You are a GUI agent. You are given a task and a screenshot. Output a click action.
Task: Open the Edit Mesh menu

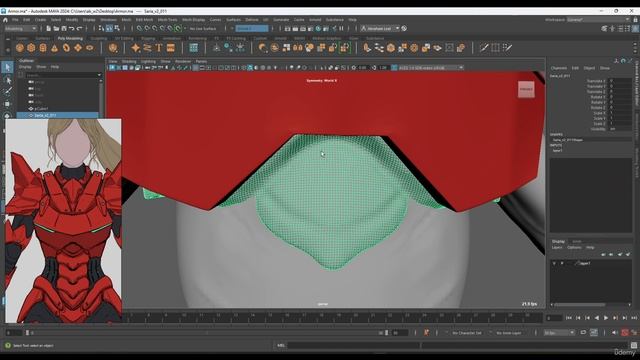coord(144,20)
